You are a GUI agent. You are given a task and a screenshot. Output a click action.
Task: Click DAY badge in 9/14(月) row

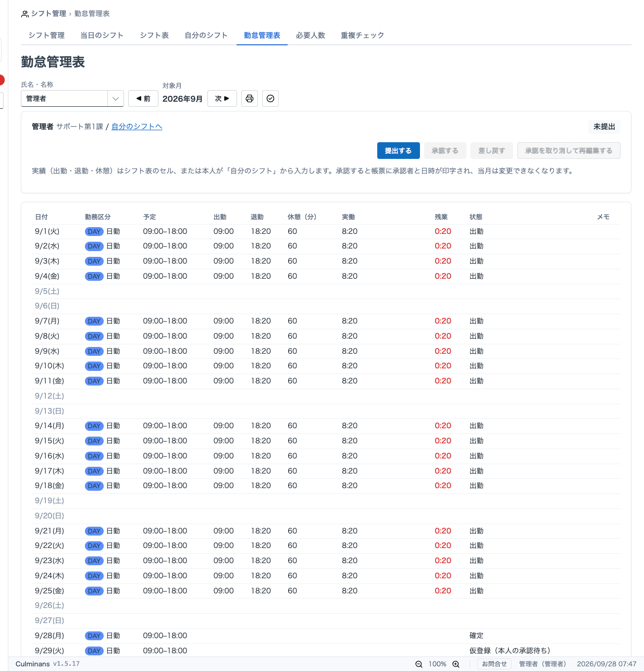[94, 426]
